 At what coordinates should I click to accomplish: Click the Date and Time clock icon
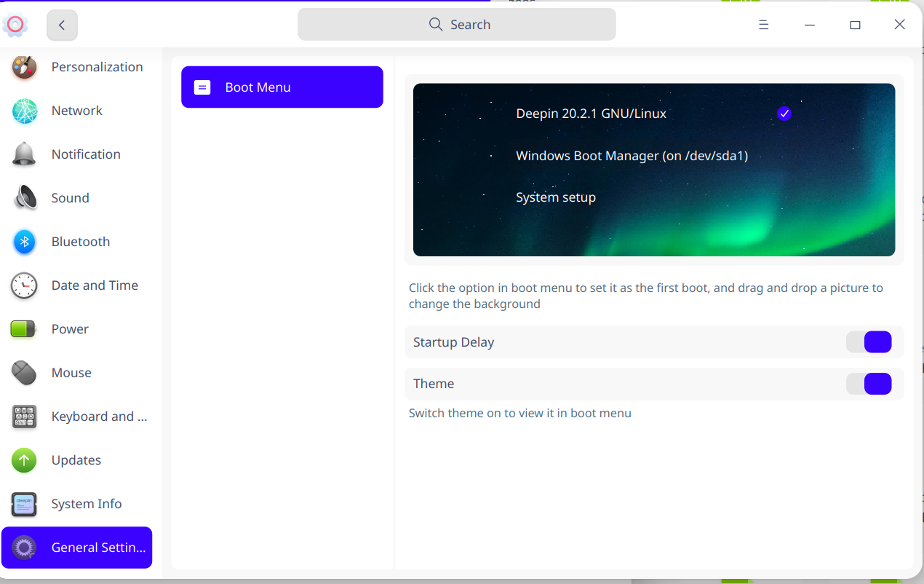coord(24,285)
